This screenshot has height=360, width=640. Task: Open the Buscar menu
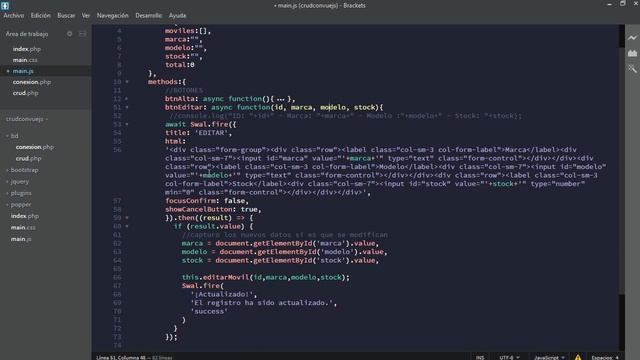66,16
